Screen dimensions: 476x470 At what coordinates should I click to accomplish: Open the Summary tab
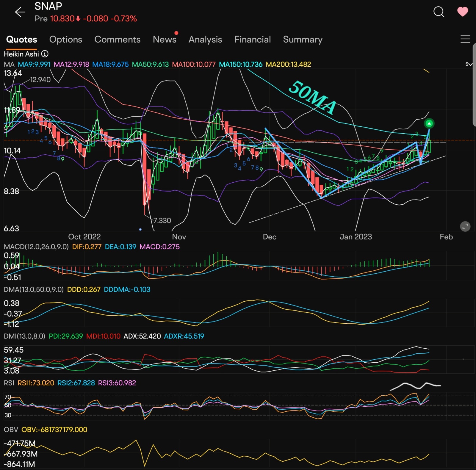click(x=303, y=40)
